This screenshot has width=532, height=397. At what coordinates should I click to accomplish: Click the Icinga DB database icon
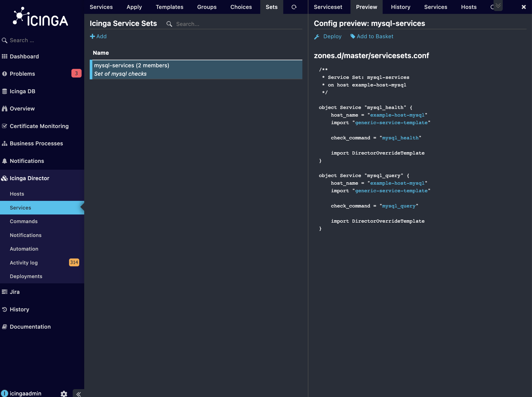pyautogui.click(x=4, y=91)
